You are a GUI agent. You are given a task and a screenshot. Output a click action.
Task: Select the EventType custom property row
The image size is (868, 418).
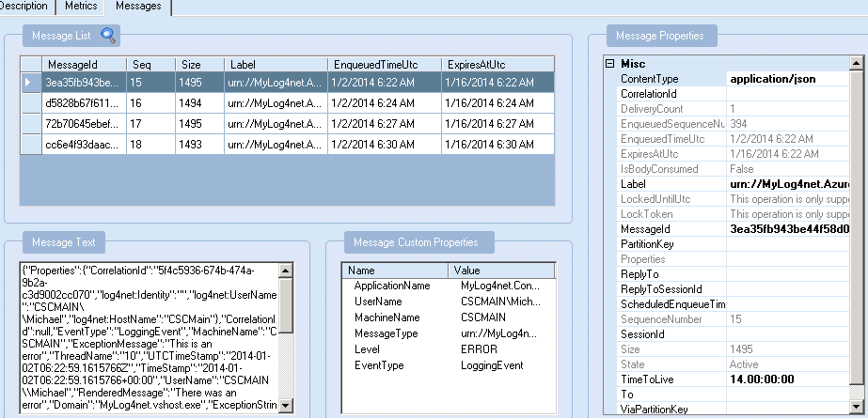[x=449, y=365]
